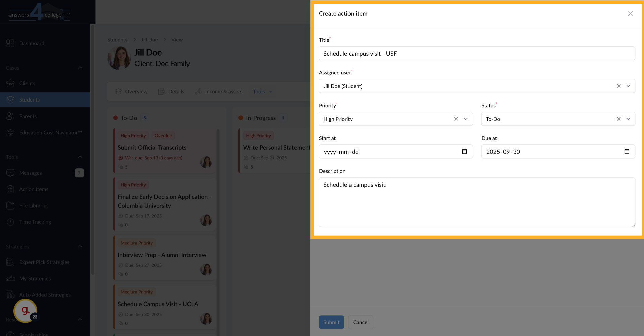Open the Time Tracking stopwatch icon
The height and width of the screenshot is (336, 644).
point(10,222)
